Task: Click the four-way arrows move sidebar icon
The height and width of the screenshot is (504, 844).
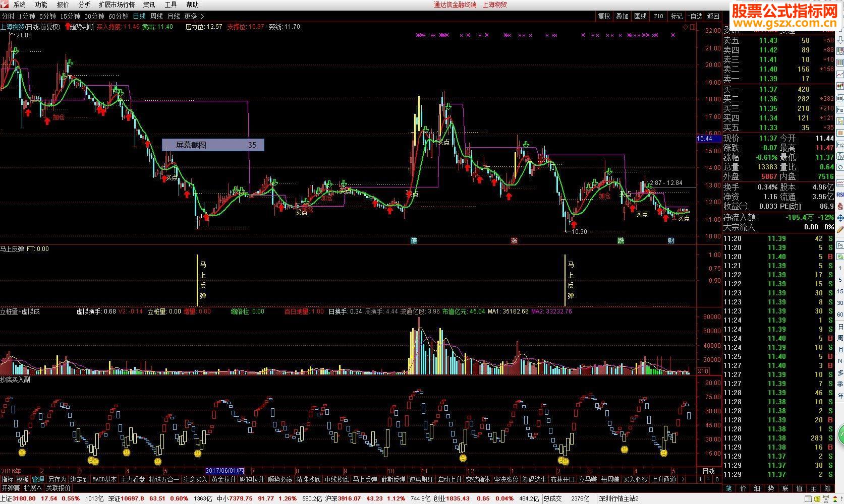Action: click(x=840, y=218)
